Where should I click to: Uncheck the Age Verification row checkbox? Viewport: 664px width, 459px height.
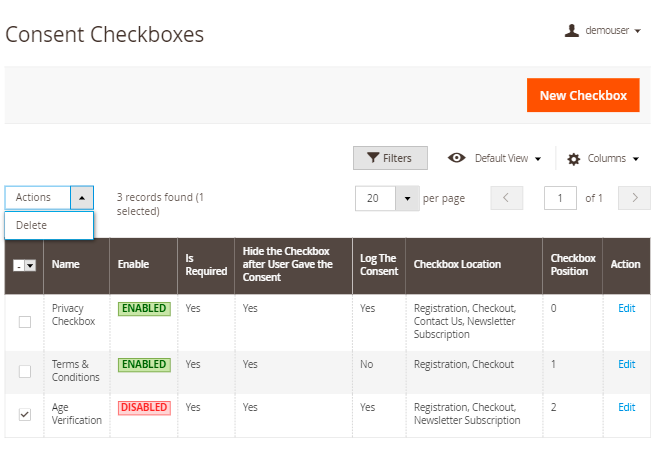click(25, 414)
